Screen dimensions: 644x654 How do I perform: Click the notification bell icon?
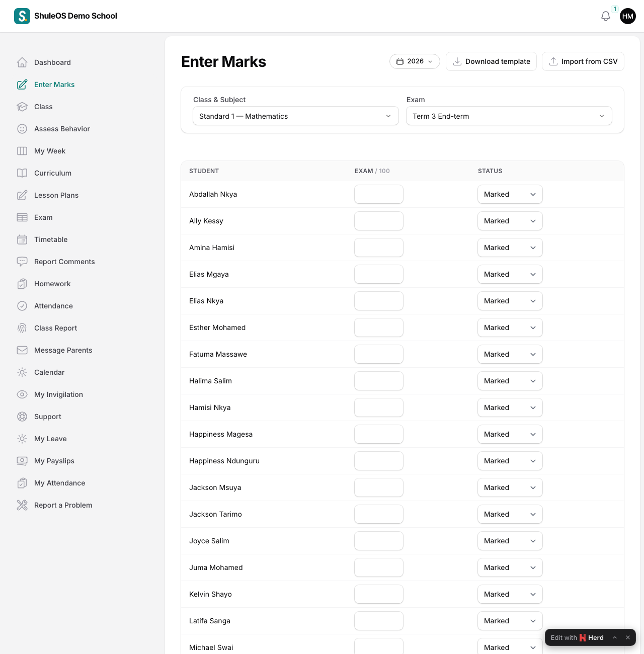(x=606, y=16)
